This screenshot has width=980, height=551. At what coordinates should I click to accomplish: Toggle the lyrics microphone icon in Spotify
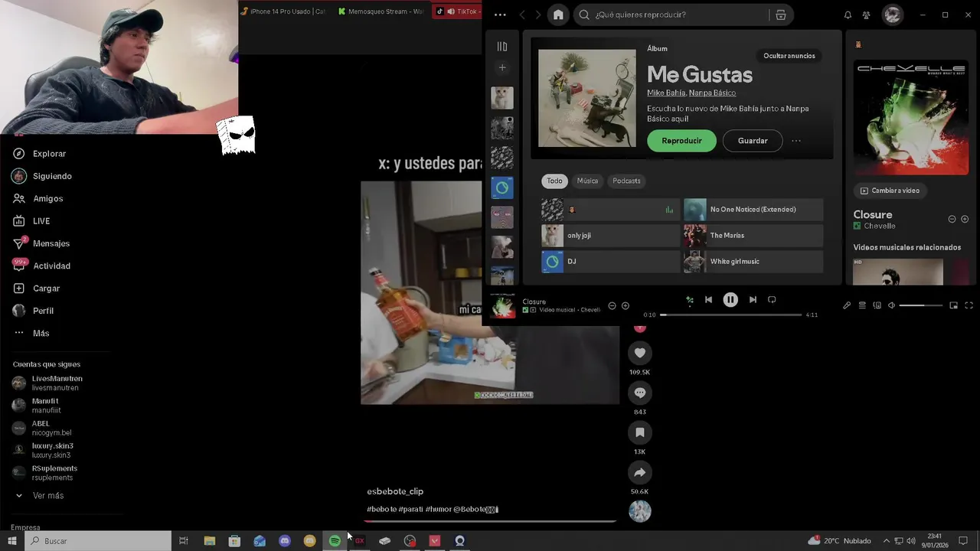[847, 305]
